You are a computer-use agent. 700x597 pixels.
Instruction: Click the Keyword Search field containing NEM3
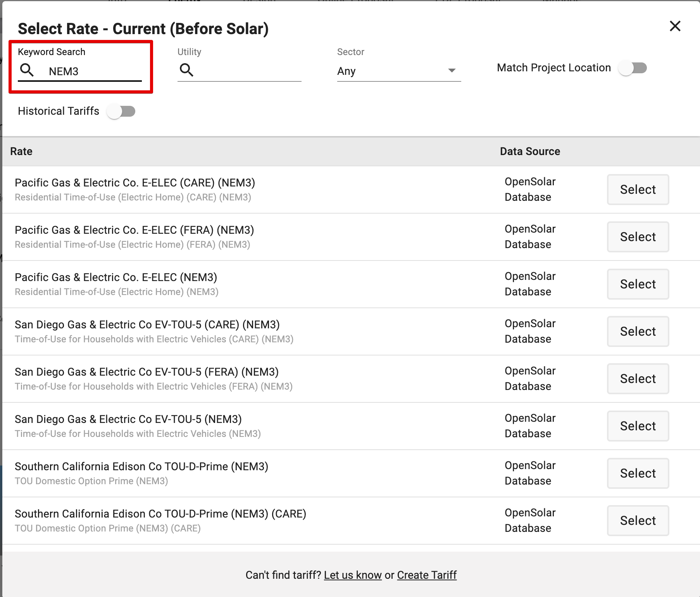[x=80, y=71]
